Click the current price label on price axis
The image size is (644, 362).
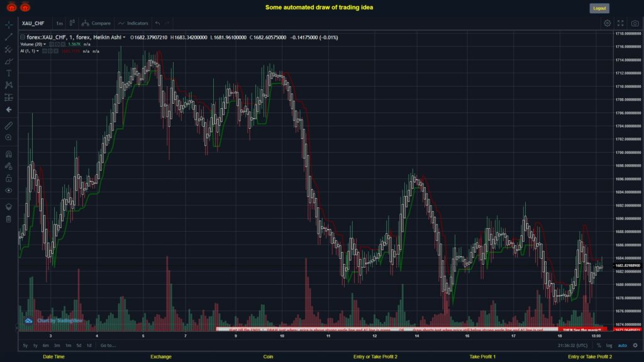tap(627, 266)
